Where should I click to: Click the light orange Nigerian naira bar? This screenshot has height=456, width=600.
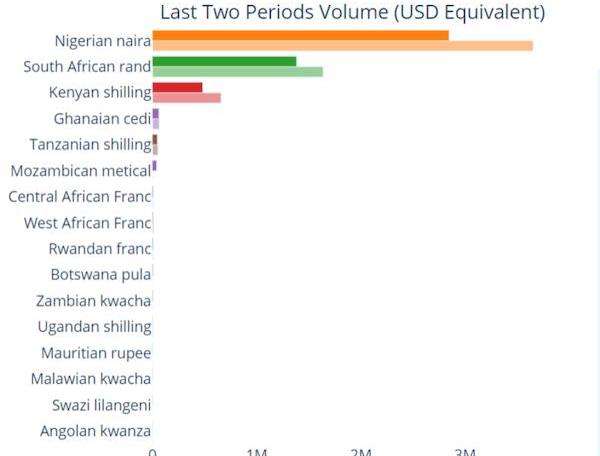point(343,46)
